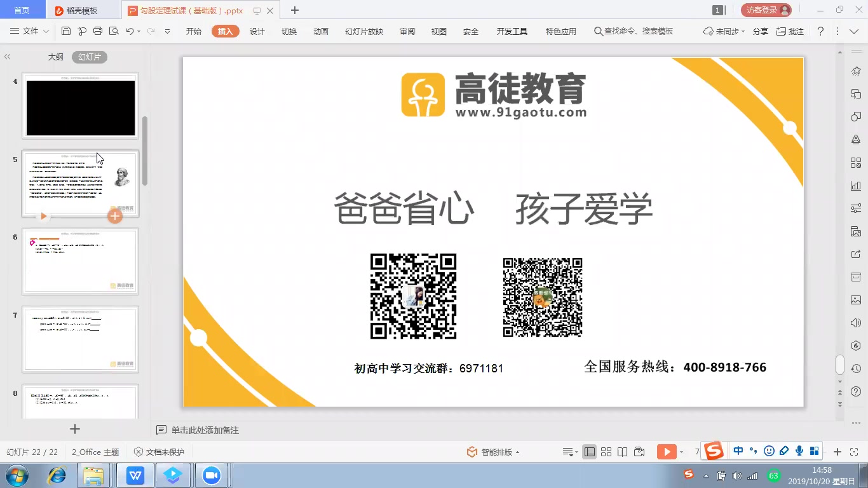Open the 未同步 cloud sync dropdown
This screenshot has height=488, width=868.
pos(724,31)
